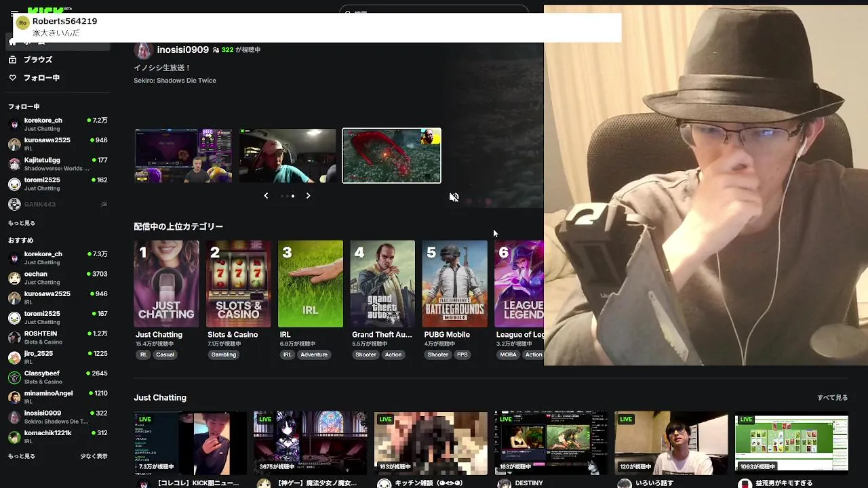Click 配信中の上位カテゴリー heading text
Image resolution: width=868 pixels, height=488 pixels.
coord(178,226)
